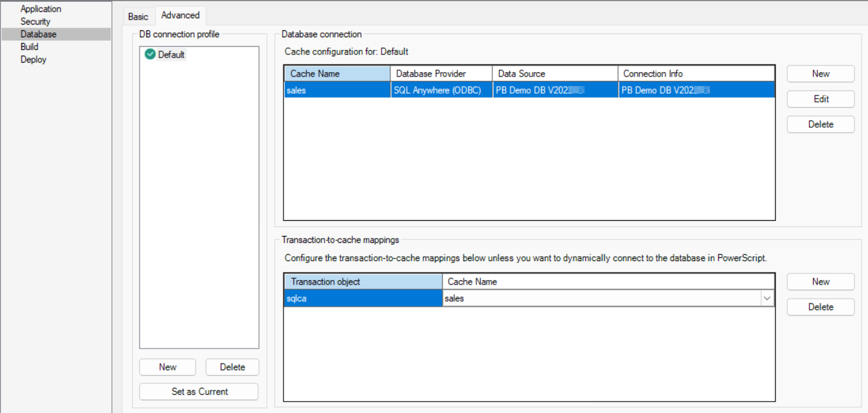Open the Application settings category
The height and width of the screenshot is (413, 868).
click(x=40, y=9)
